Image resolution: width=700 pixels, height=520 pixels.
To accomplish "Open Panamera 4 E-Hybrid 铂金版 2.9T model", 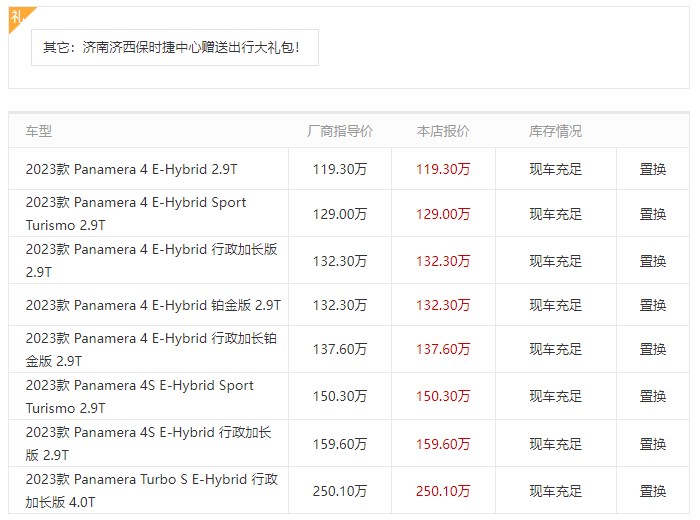I will (153, 305).
